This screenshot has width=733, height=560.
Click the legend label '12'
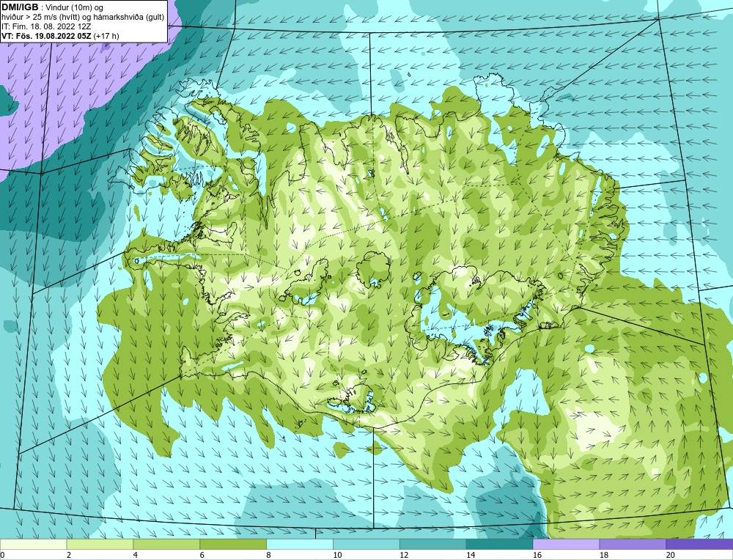tap(404, 555)
